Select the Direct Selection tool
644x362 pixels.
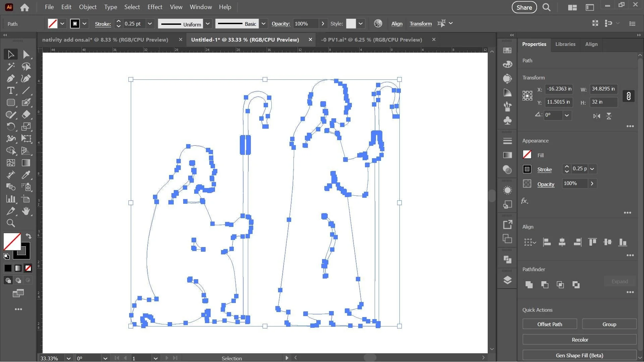26,54
